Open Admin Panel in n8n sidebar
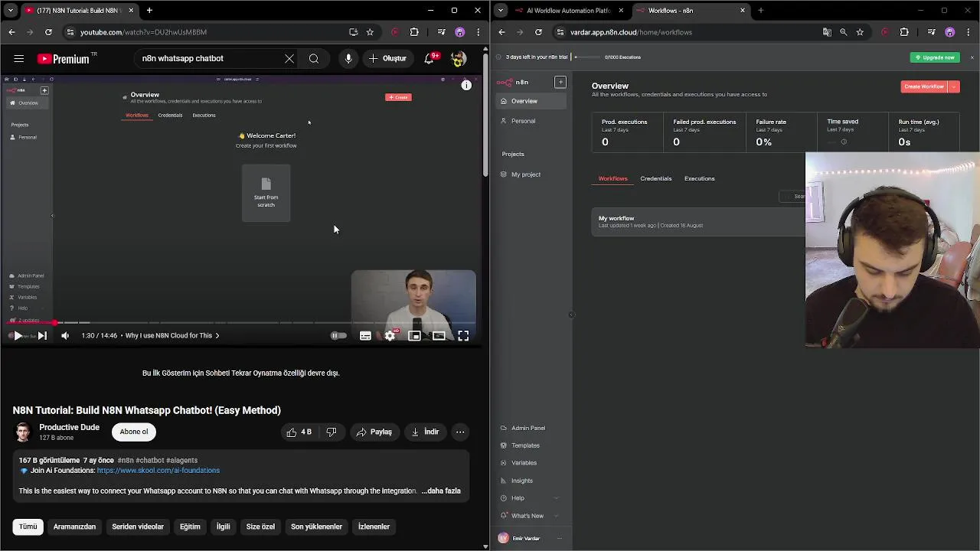980x551 pixels. click(531, 428)
